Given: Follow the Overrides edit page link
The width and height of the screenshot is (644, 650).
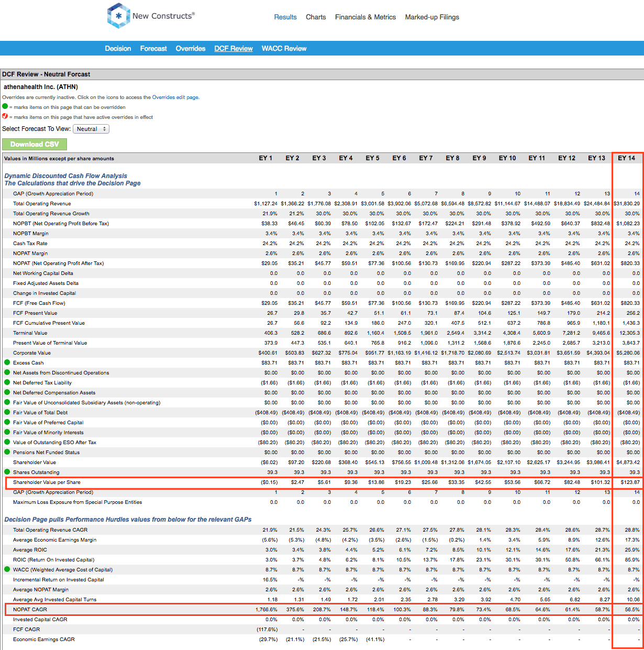Looking at the screenshot, I should tap(175, 97).
